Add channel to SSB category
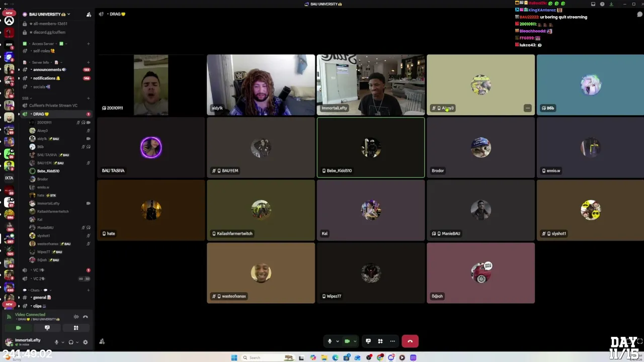The height and width of the screenshot is (362, 644). click(x=88, y=98)
